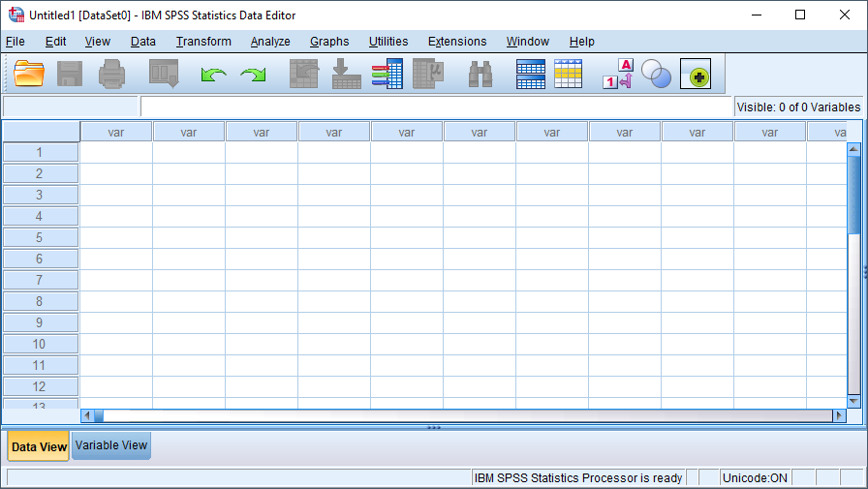868x489 pixels.
Task: Open the Extensions menu
Action: (456, 42)
